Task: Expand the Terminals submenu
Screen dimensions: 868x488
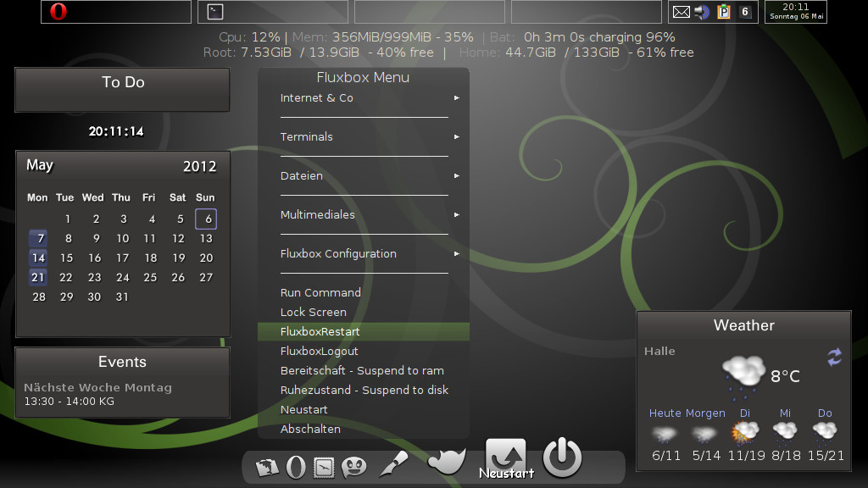Action: [x=364, y=137]
